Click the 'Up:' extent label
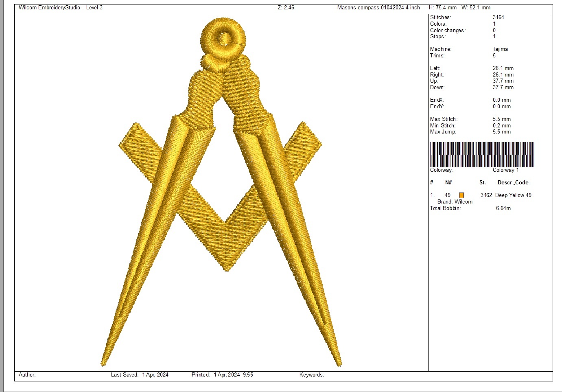Viewport: 562px width, 392px height. (434, 81)
